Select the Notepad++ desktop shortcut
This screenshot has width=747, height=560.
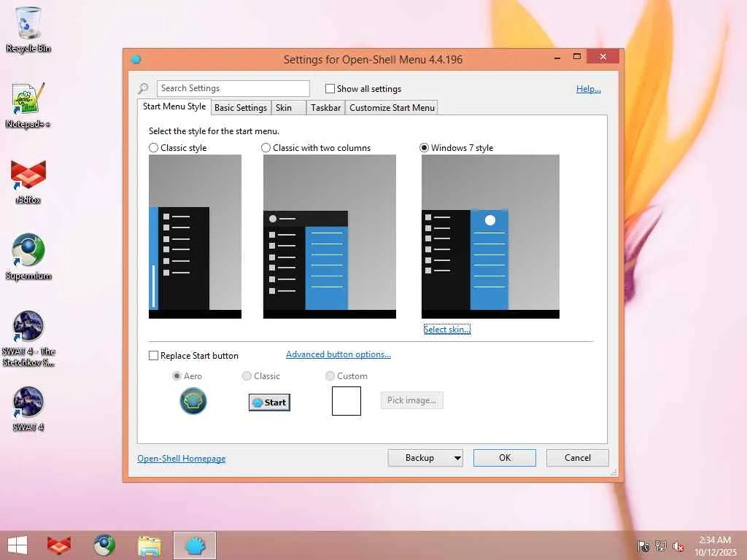28,105
